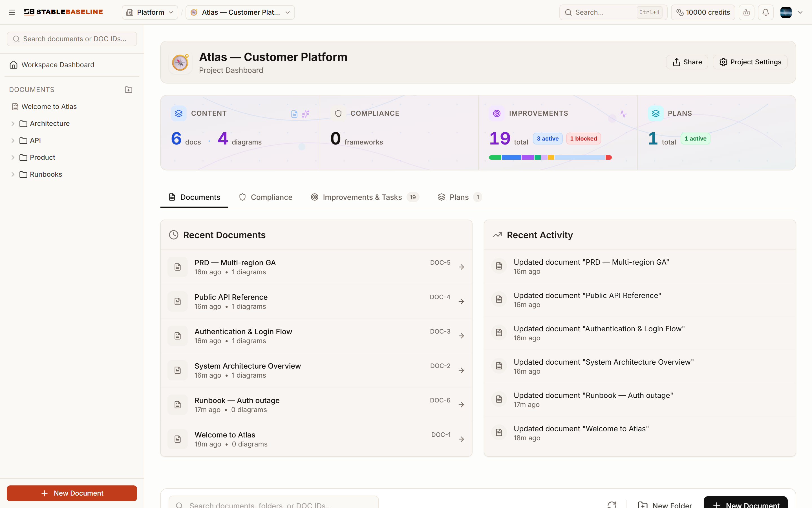Expand the Product folder chevron
Viewport: 812px width, 508px height.
(x=13, y=157)
